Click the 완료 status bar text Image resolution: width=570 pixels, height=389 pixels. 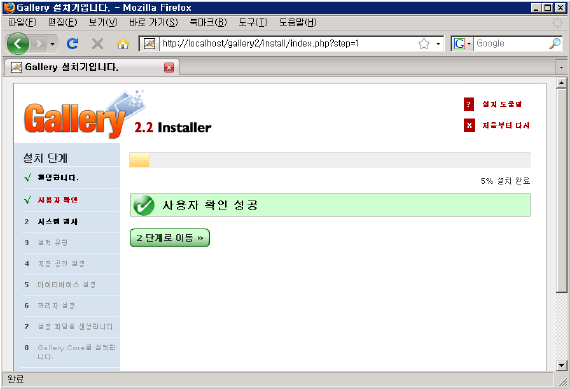click(x=15, y=379)
